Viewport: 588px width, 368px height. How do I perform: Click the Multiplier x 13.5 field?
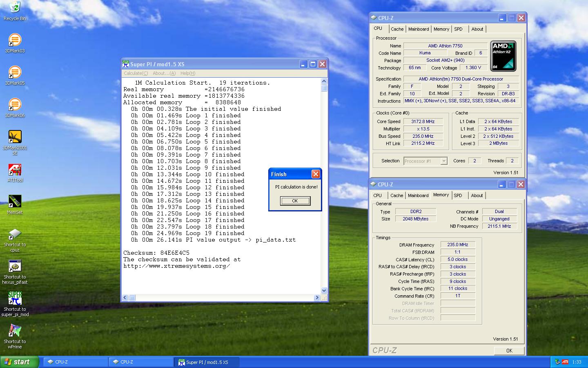coord(423,129)
